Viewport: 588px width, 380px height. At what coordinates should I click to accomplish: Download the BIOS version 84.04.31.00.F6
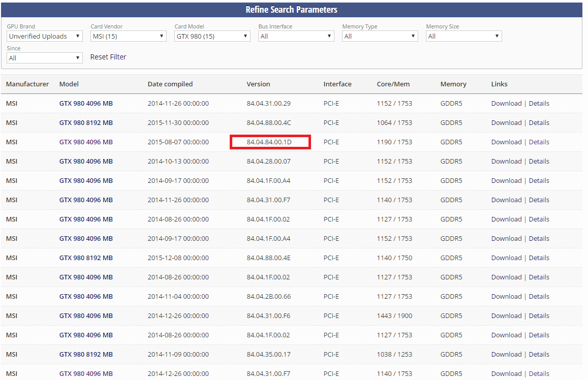506,315
